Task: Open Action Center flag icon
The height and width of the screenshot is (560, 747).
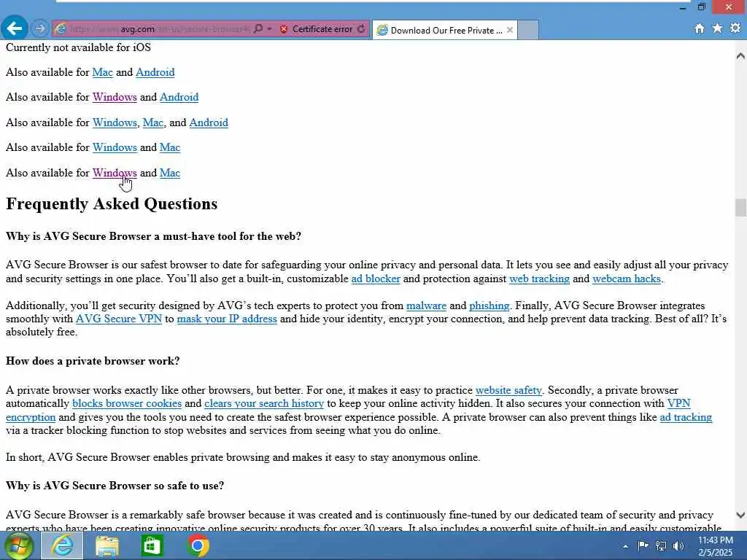Action: tap(643, 545)
